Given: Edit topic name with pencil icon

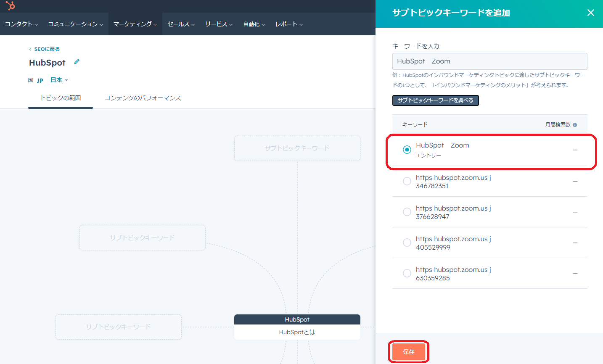Looking at the screenshot, I should pos(77,62).
